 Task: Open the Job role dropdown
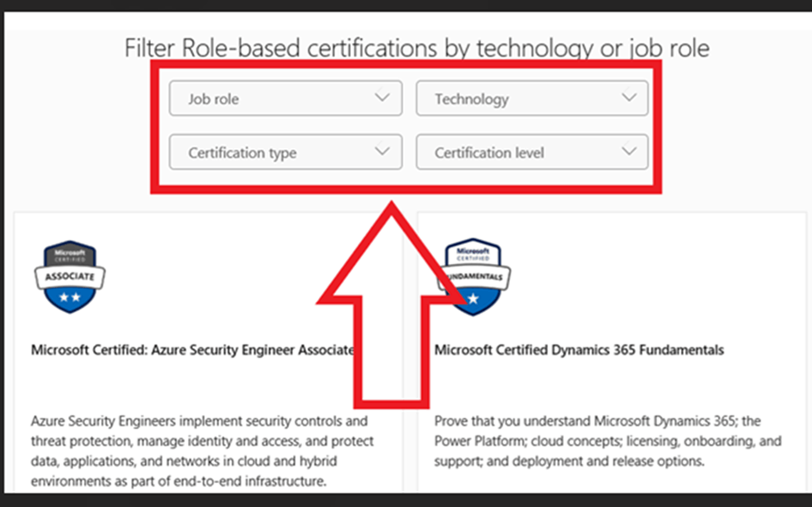coord(285,98)
